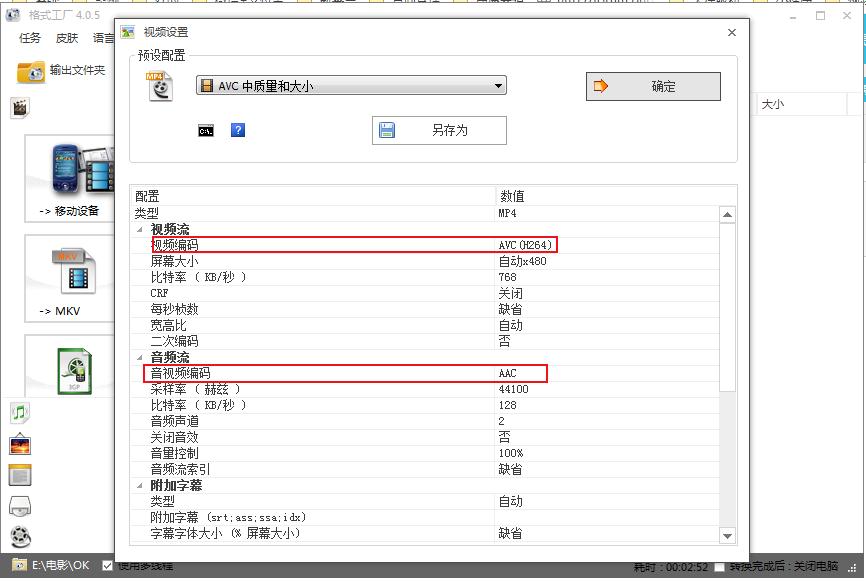This screenshot has height=581, width=866.
Task: Open the 皮肤 menu
Action: [x=67, y=38]
